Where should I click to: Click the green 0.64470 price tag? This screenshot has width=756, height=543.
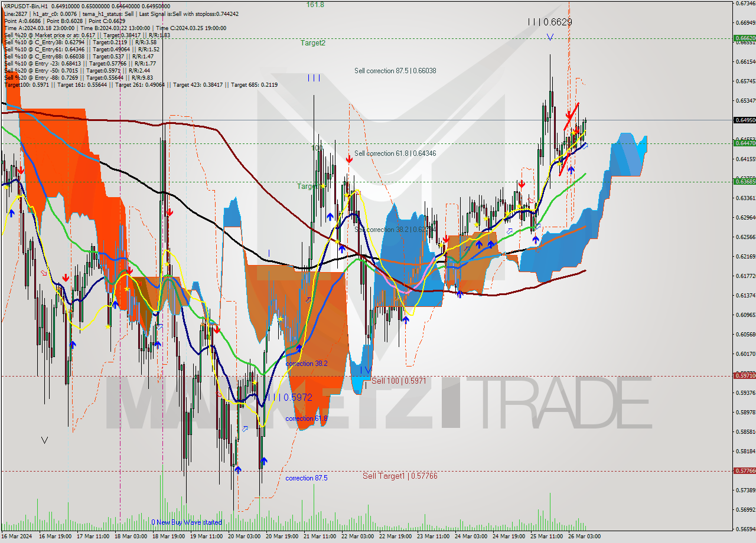coord(744,143)
